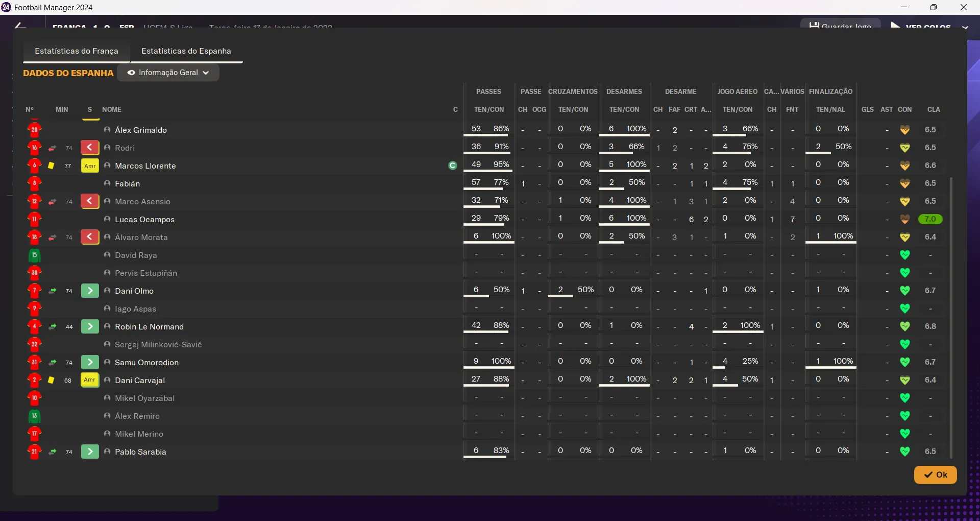This screenshot has height=521, width=980.
Task: Click the captain badge beside Marcos Llorente
Action: [x=452, y=165]
